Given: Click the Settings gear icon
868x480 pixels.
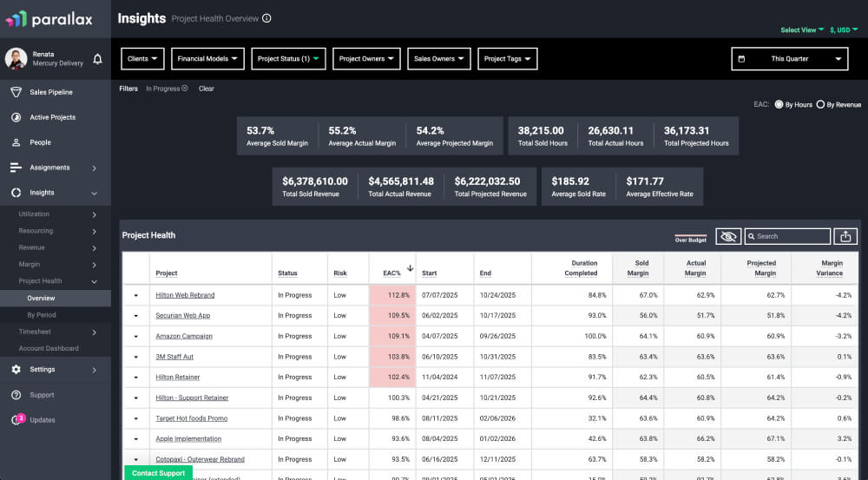Looking at the screenshot, I should point(16,370).
